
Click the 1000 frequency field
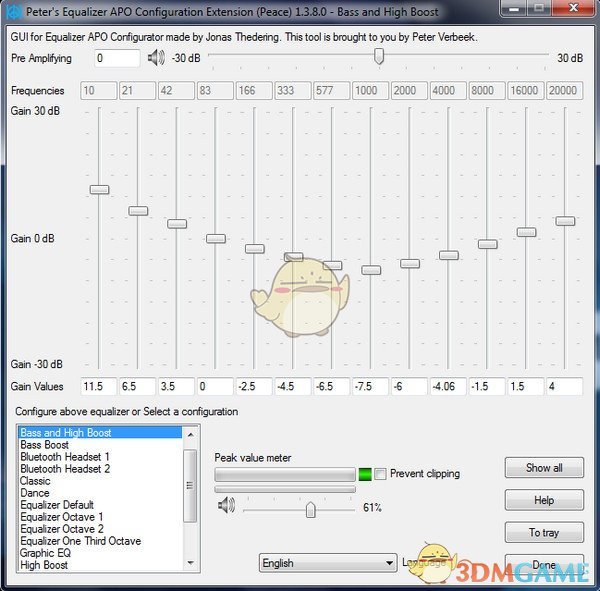coord(370,91)
